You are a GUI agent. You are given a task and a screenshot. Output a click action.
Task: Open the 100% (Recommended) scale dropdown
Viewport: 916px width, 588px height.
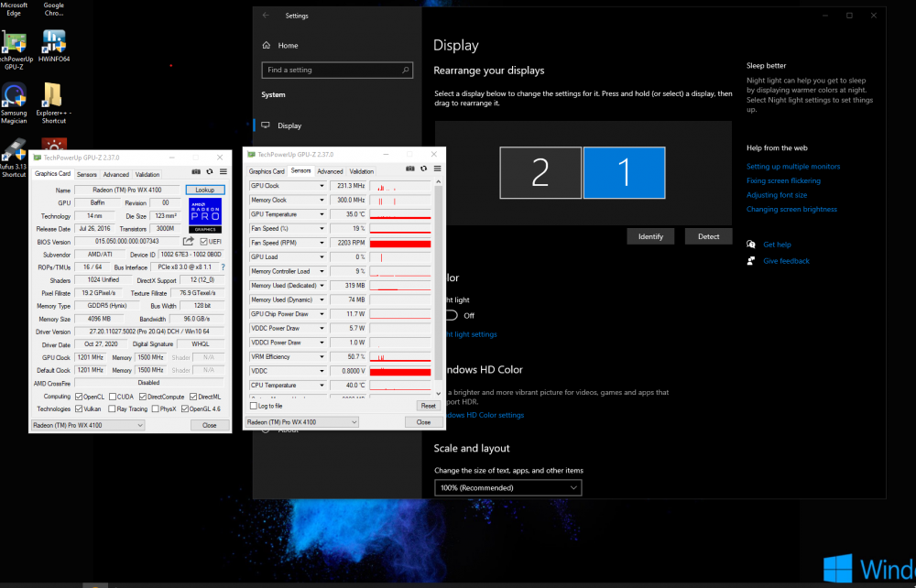(x=508, y=487)
